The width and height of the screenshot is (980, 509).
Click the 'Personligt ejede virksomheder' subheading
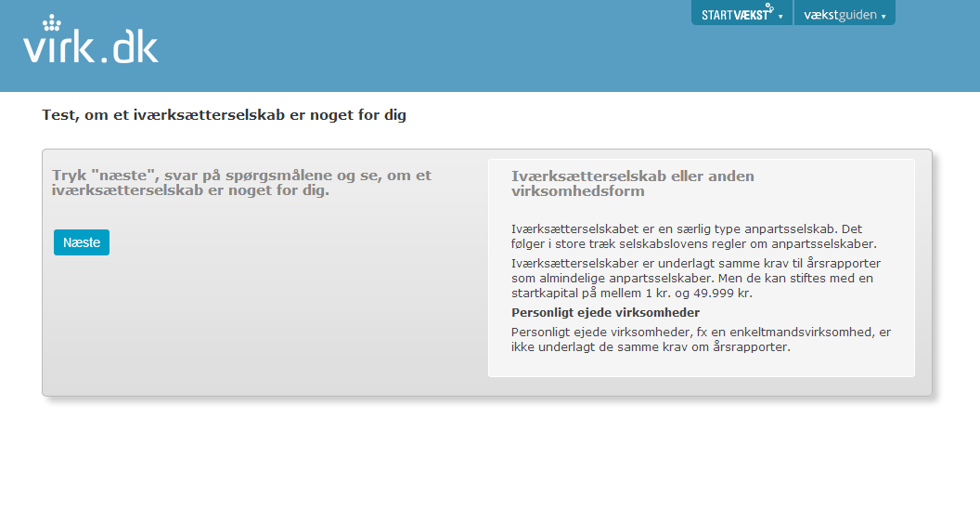(x=605, y=312)
